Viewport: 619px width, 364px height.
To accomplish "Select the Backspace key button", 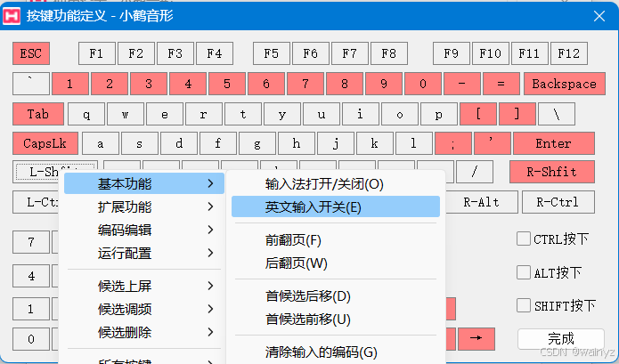I will click(x=564, y=84).
